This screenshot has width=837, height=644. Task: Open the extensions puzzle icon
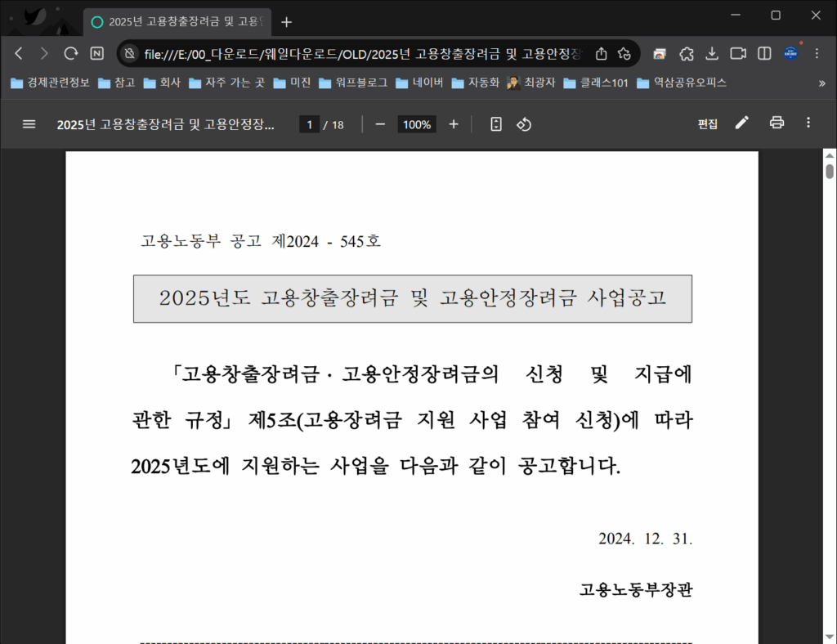pos(687,53)
